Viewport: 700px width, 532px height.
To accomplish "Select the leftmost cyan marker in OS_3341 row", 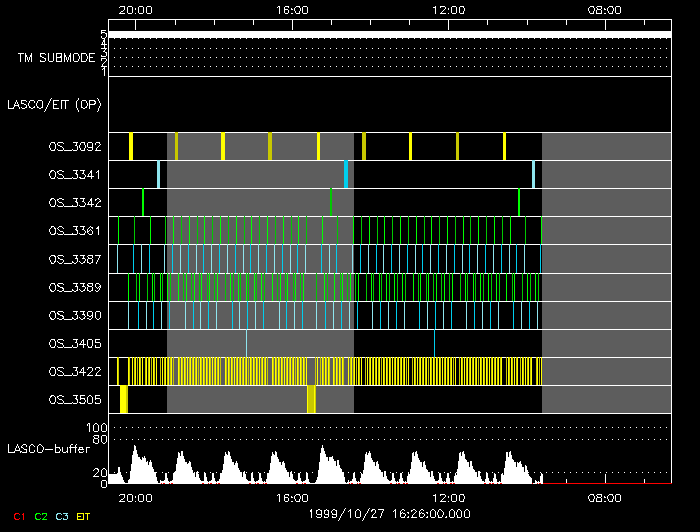I will tap(158, 174).
